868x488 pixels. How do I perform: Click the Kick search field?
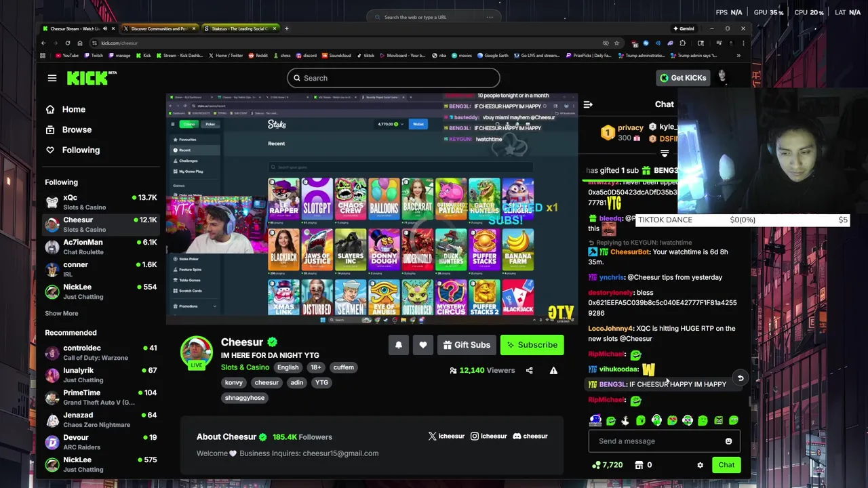click(x=393, y=78)
